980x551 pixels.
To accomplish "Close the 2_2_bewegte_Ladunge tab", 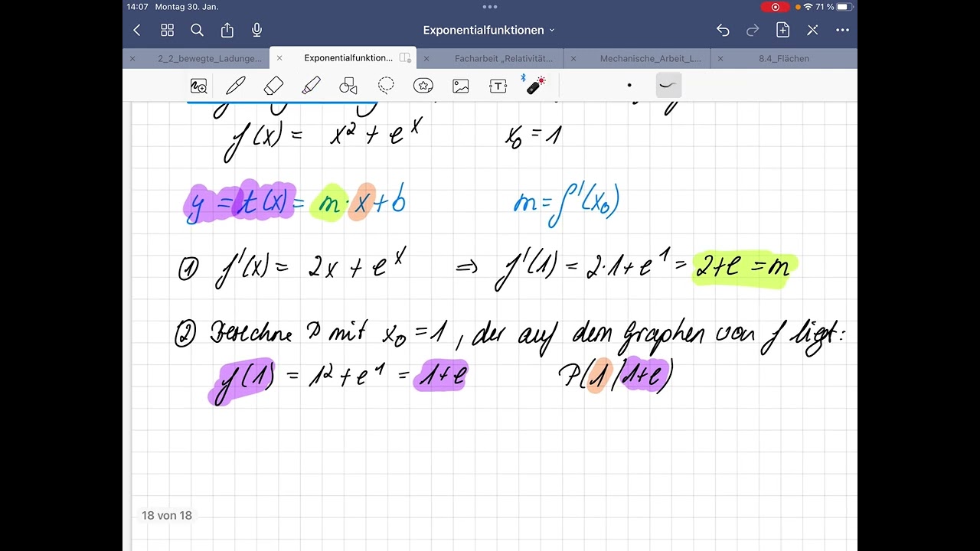I will 132,58.
